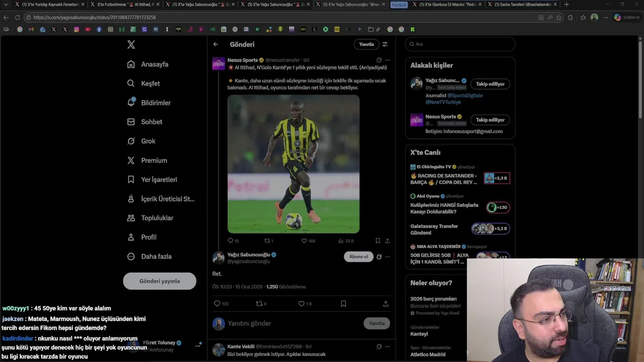Click the Gönderi yayınla button

pos(159,281)
